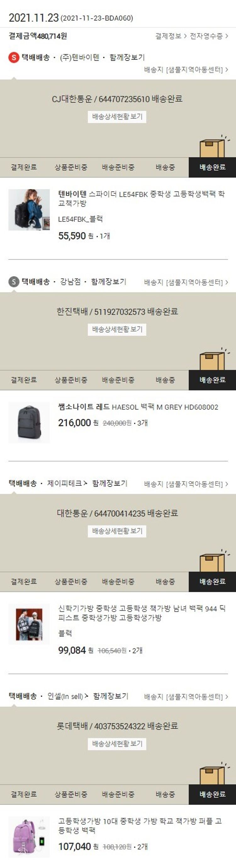Click the gray S badge beside 강남점

coord(14,282)
